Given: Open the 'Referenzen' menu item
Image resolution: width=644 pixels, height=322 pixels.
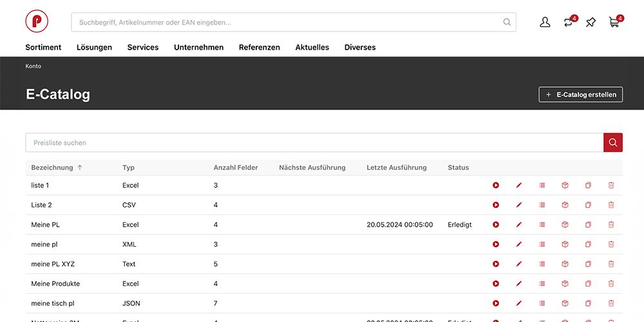Looking at the screenshot, I should [x=259, y=47].
